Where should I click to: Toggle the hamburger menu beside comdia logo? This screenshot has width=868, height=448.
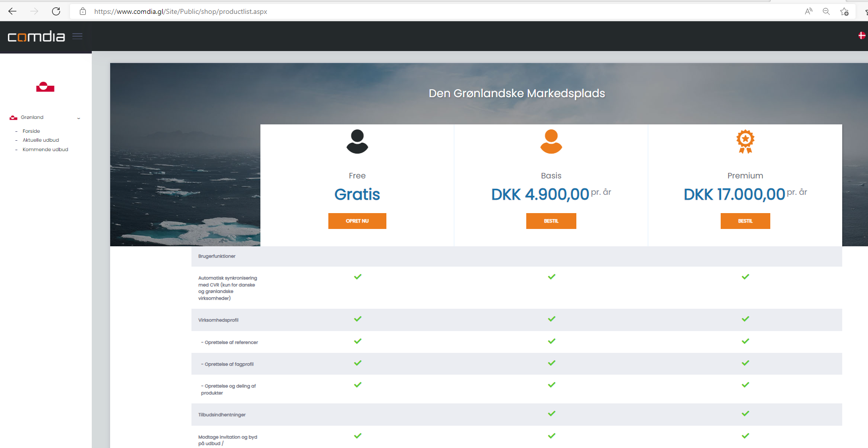tap(77, 36)
